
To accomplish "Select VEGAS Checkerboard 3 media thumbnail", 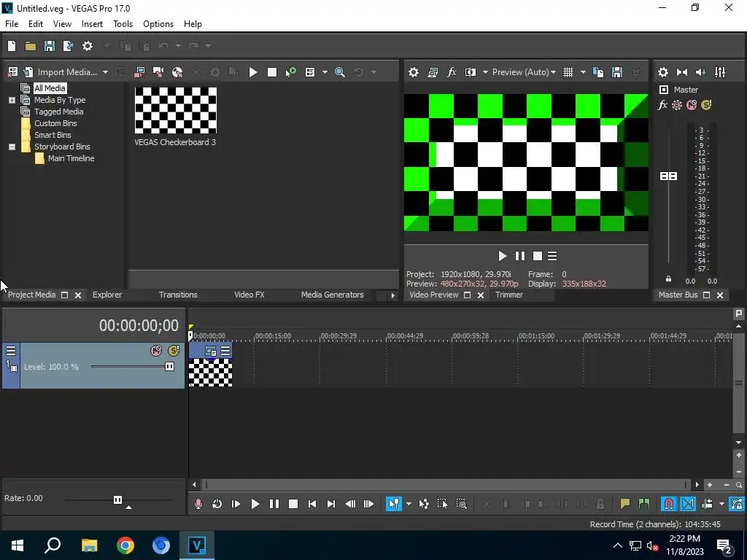I will tap(175, 111).
